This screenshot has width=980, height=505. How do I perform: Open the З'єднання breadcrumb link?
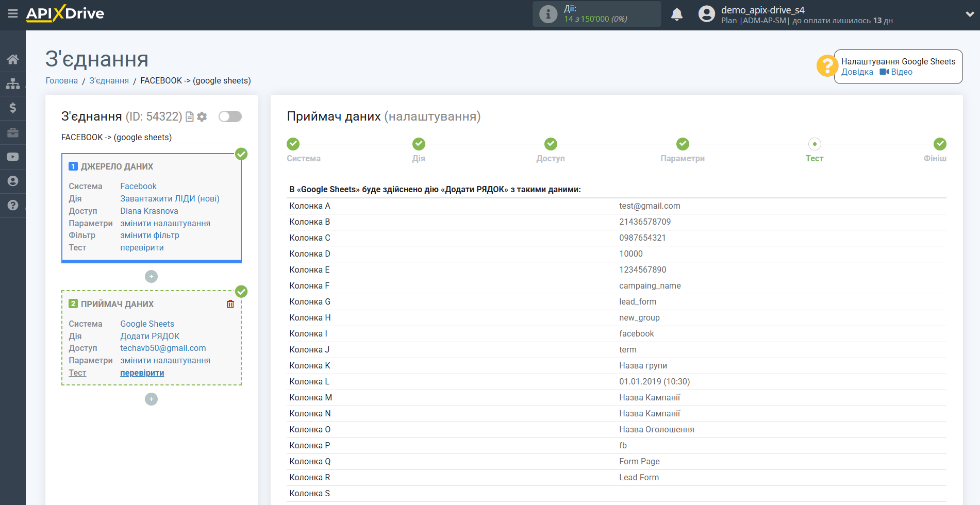click(109, 80)
